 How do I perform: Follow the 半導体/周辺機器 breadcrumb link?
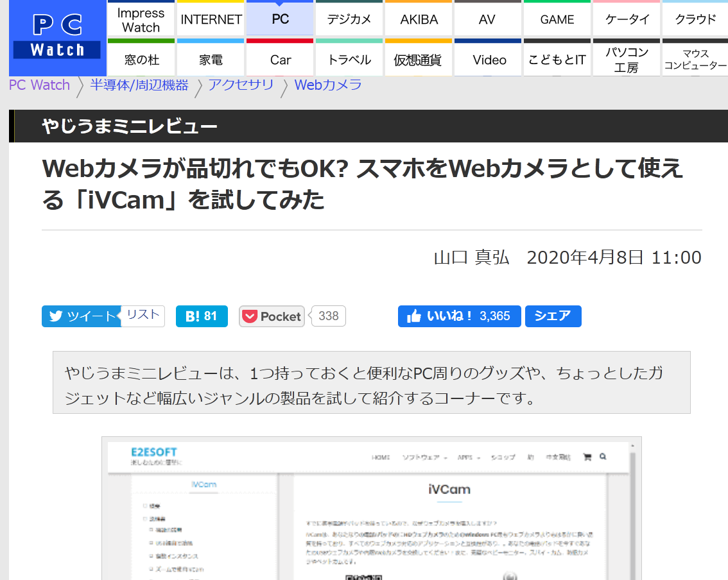(139, 85)
